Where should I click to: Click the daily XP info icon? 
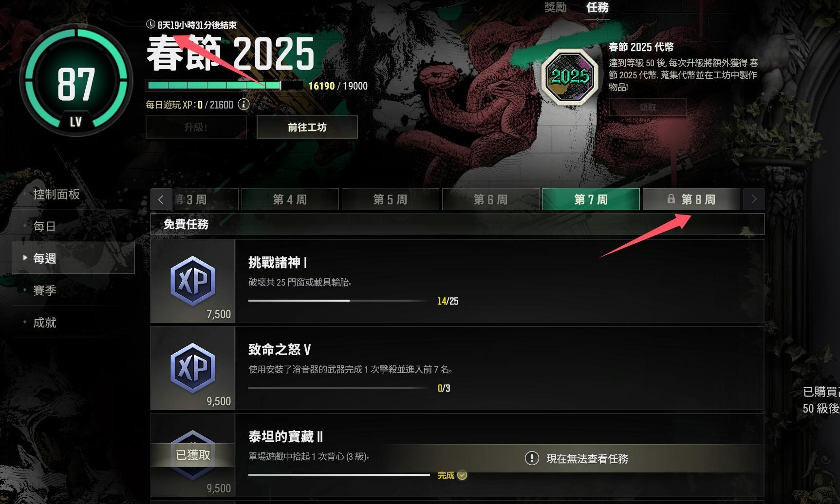point(243,105)
